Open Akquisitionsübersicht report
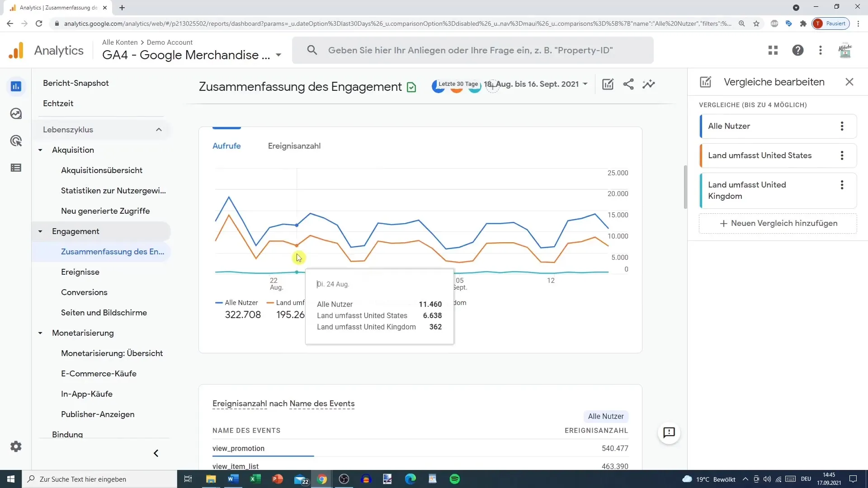Image resolution: width=868 pixels, height=488 pixels. tap(102, 170)
